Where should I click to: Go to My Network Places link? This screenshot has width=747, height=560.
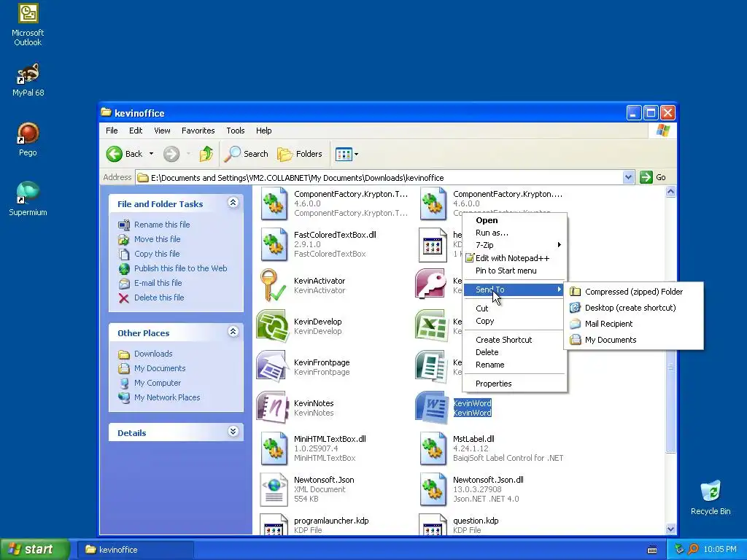(x=167, y=397)
